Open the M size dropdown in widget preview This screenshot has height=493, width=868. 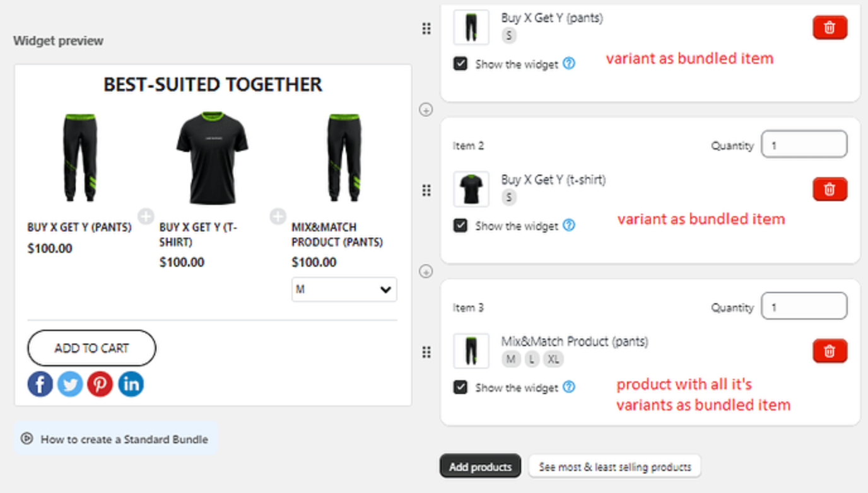point(344,290)
